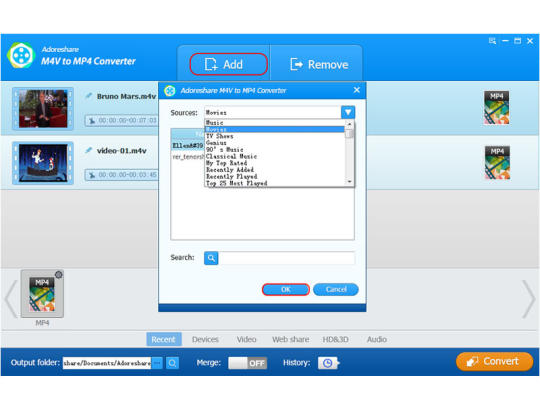This screenshot has height=405, width=540.
Task: Toggle the Merge switch
Action: coord(248,363)
